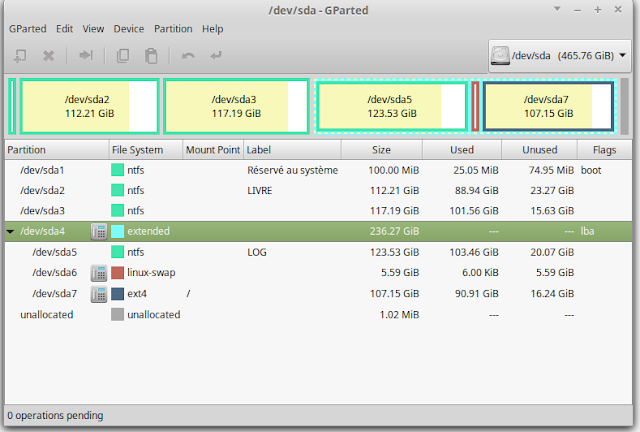Screen dimensions: 640x432
Task: Open the window menu arrow in title bar
Action: [x=557, y=9]
